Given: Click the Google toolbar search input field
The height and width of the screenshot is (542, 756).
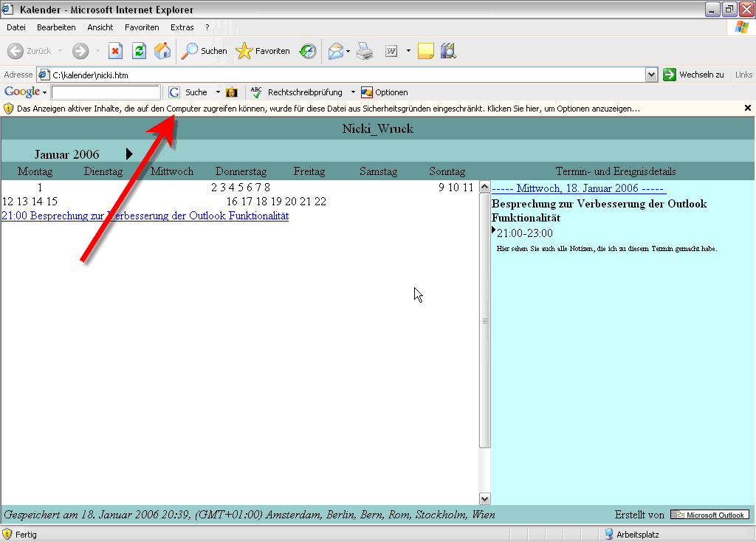Looking at the screenshot, I should (x=106, y=92).
